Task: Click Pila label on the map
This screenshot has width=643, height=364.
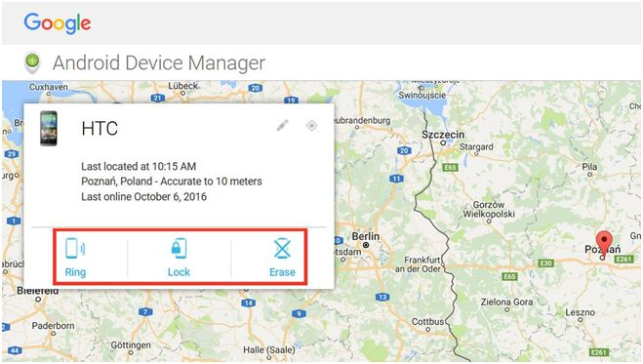Action: coord(589,167)
